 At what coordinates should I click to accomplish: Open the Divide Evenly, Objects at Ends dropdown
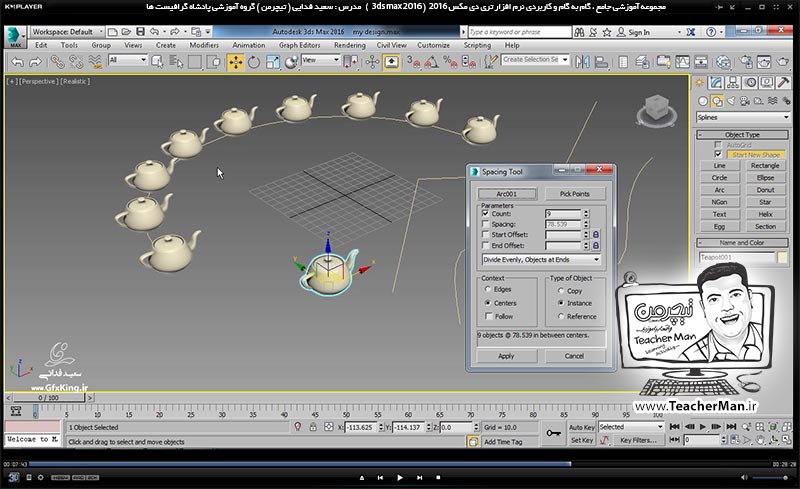(541, 260)
